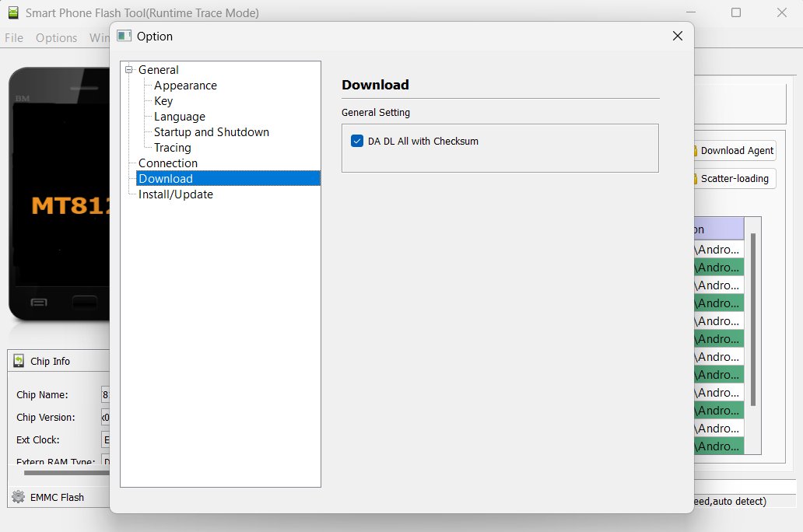The height and width of the screenshot is (532, 803).
Task: Click the Scatter-loading button
Action: [x=733, y=178]
